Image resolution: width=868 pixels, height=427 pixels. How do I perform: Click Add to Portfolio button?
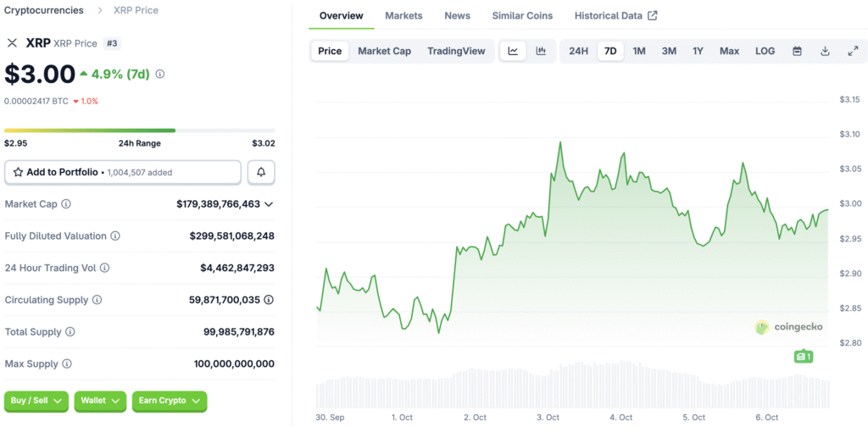[123, 172]
